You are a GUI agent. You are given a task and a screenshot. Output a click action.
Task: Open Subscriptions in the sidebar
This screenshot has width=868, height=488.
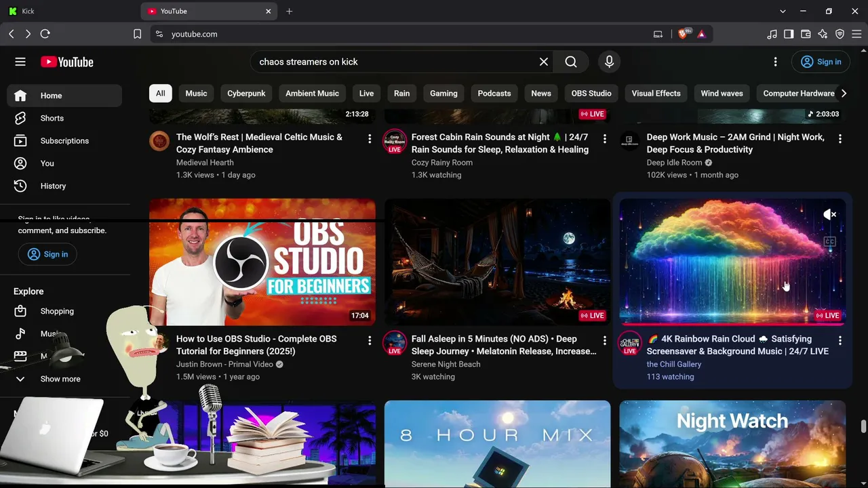[x=64, y=141]
